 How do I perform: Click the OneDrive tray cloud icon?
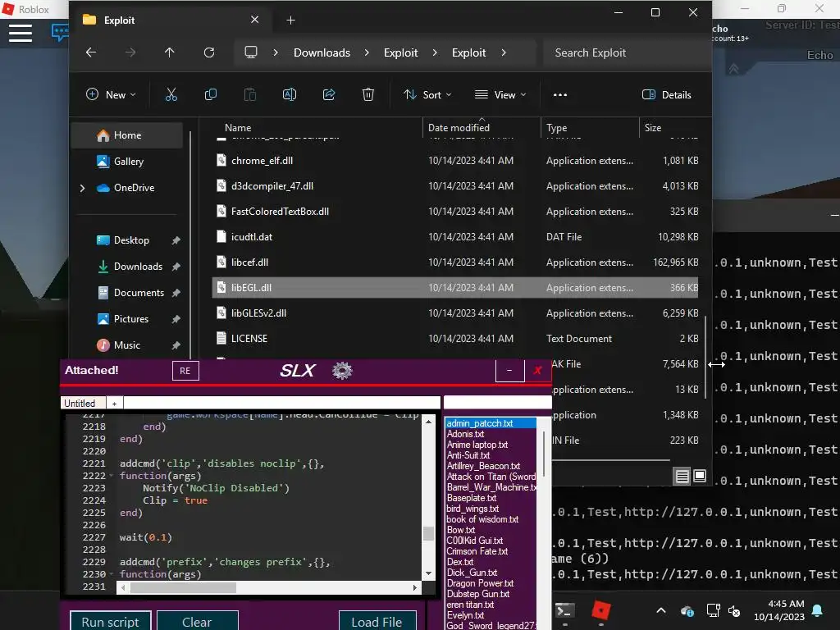point(687,610)
